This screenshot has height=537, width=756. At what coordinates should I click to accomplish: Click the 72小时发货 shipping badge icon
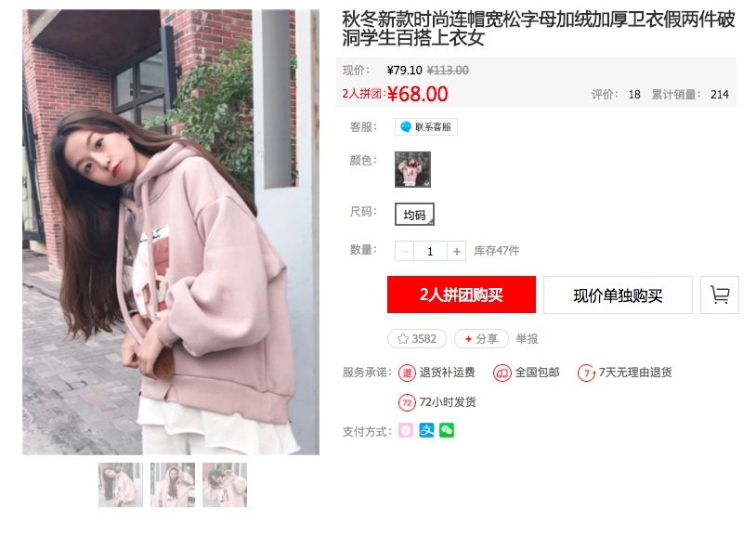point(407,402)
